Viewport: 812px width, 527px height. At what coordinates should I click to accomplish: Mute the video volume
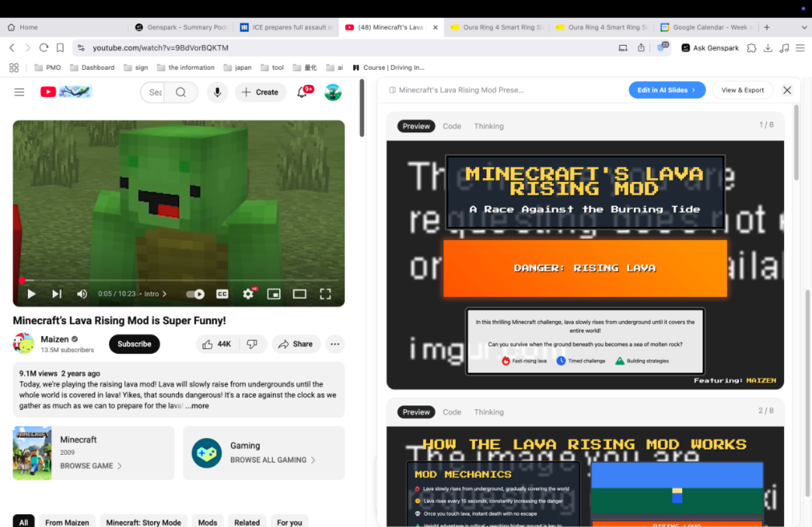(82, 294)
